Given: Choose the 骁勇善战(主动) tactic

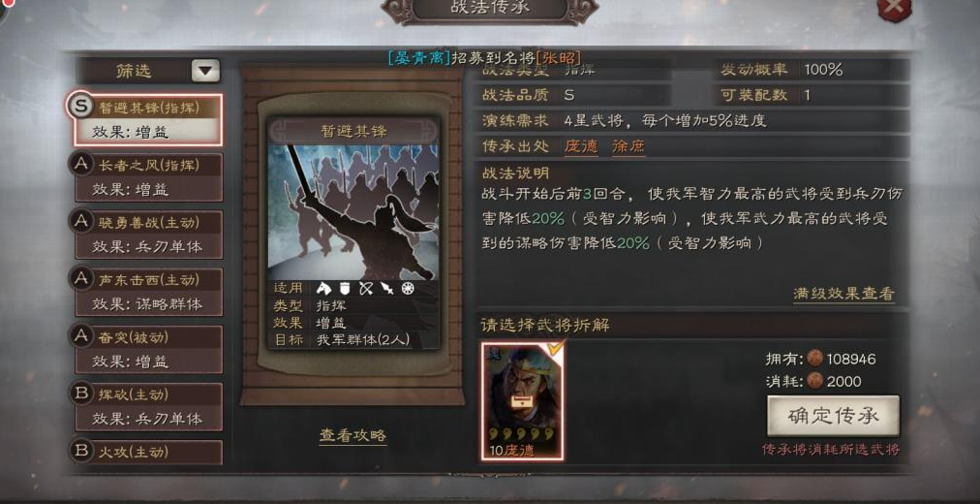Looking at the screenshot, I should pyautogui.click(x=148, y=235).
